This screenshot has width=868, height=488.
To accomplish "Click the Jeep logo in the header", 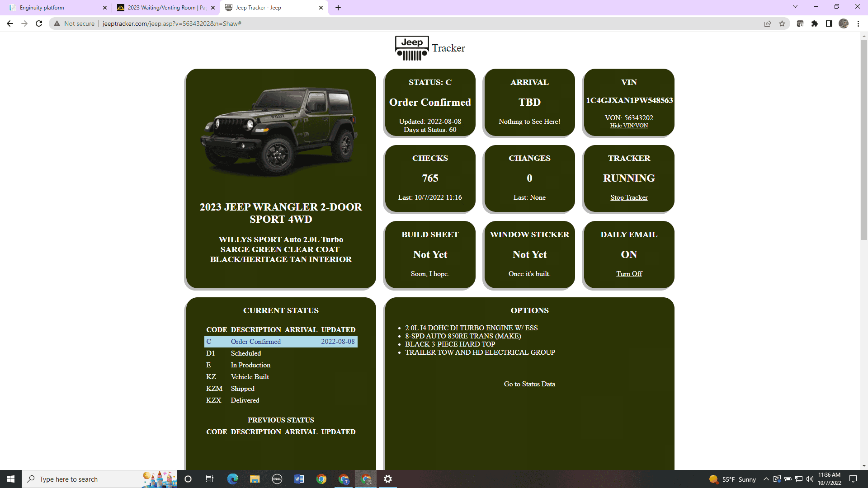I will 412,48.
